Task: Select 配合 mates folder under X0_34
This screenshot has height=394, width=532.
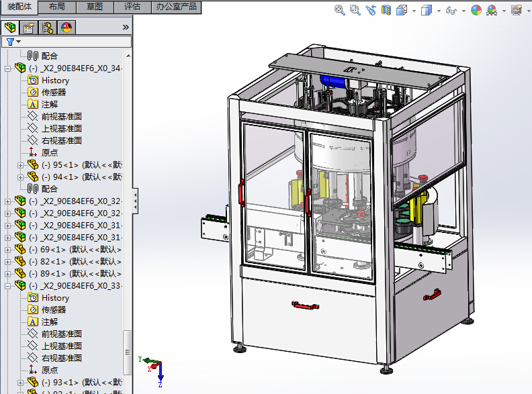Action: pyautogui.click(x=50, y=189)
